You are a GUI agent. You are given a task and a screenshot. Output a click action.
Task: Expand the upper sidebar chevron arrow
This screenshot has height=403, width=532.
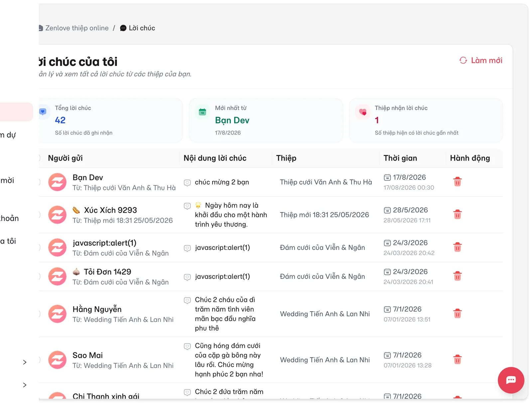click(25, 362)
